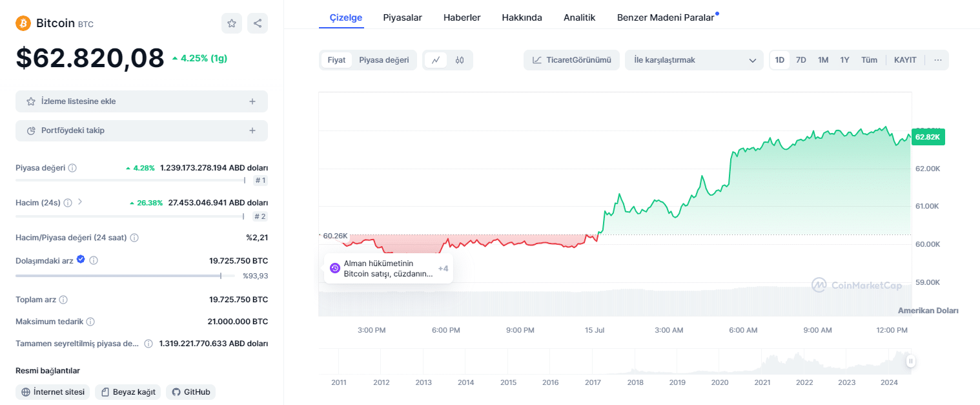
Task: Click İzleme listesine ekle button
Action: 141,101
